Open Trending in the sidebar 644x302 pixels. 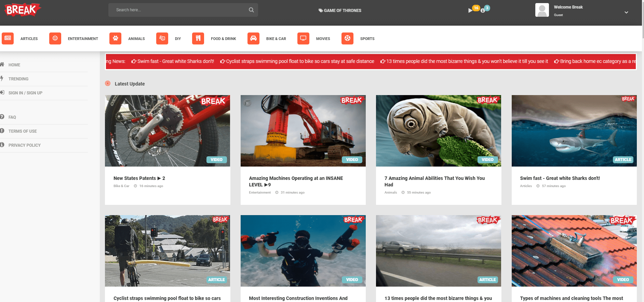[x=18, y=79]
